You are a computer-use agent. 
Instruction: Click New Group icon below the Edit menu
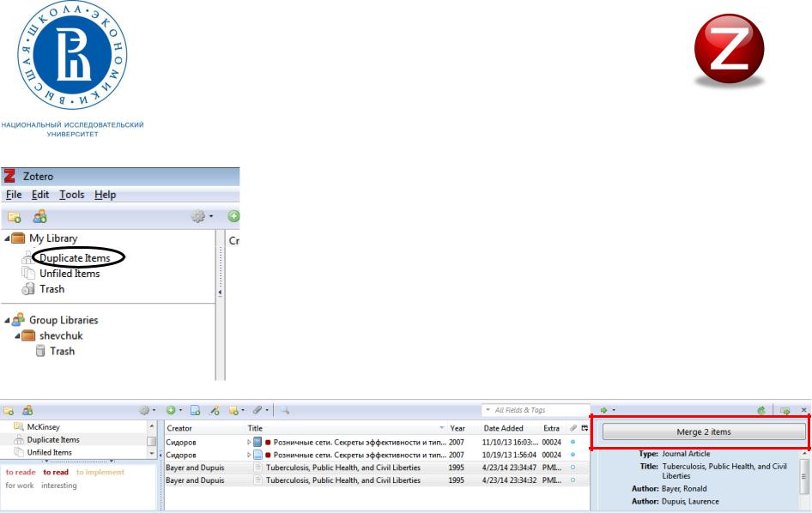point(39,216)
